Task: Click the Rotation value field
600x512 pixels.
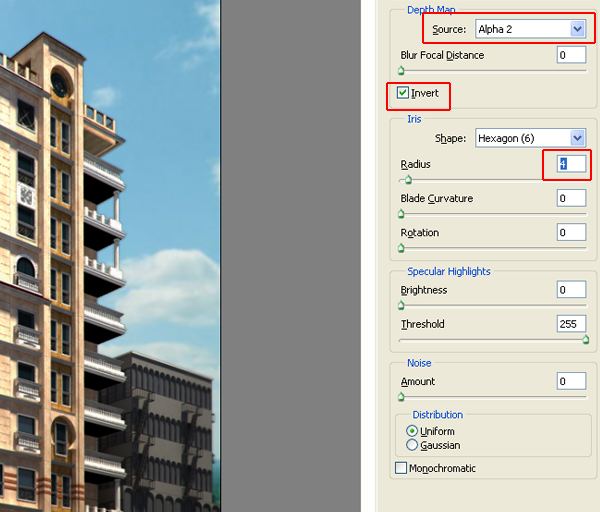Action: (x=572, y=232)
